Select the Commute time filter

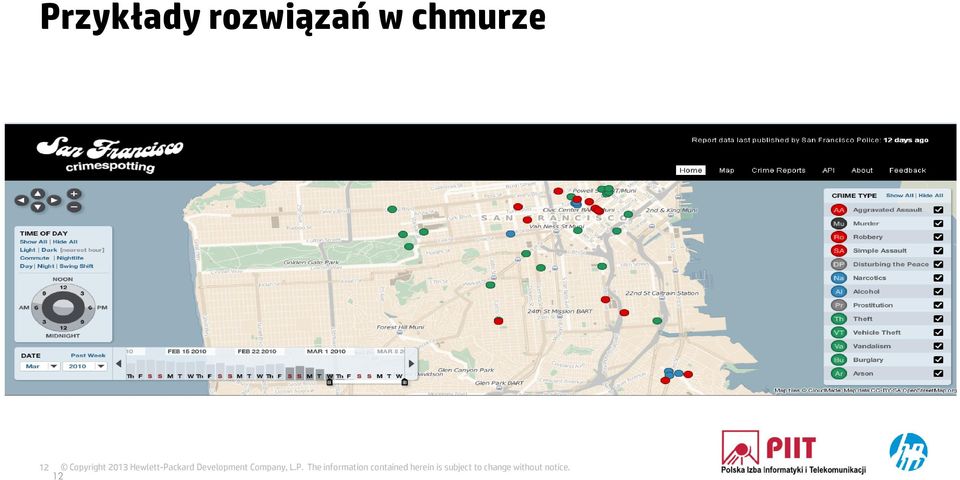click(34, 258)
